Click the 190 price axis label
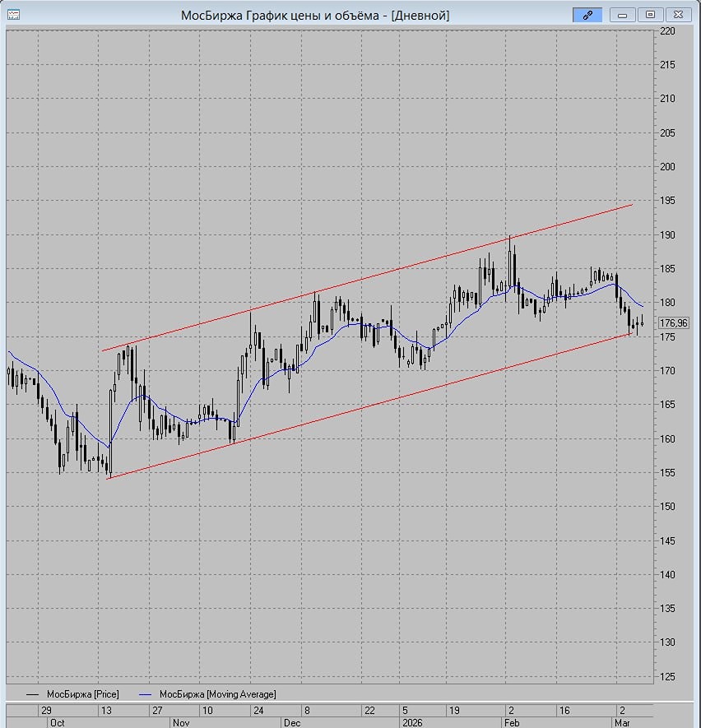701x728 pixels. [667, 235]
